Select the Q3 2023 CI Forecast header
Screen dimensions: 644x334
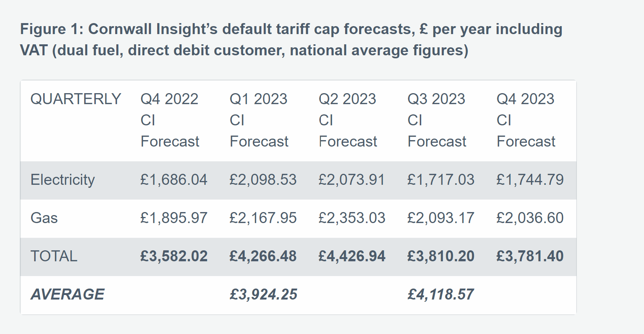pyautogui.click(x=437, y=120)
